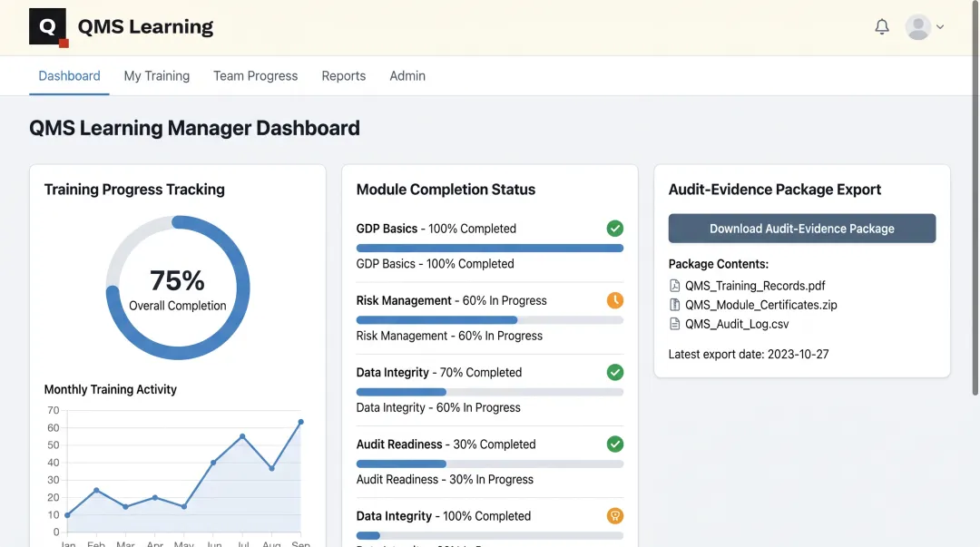Click the Jul data point on activity chart
980x547 pixels.
(x=242, y=436)
